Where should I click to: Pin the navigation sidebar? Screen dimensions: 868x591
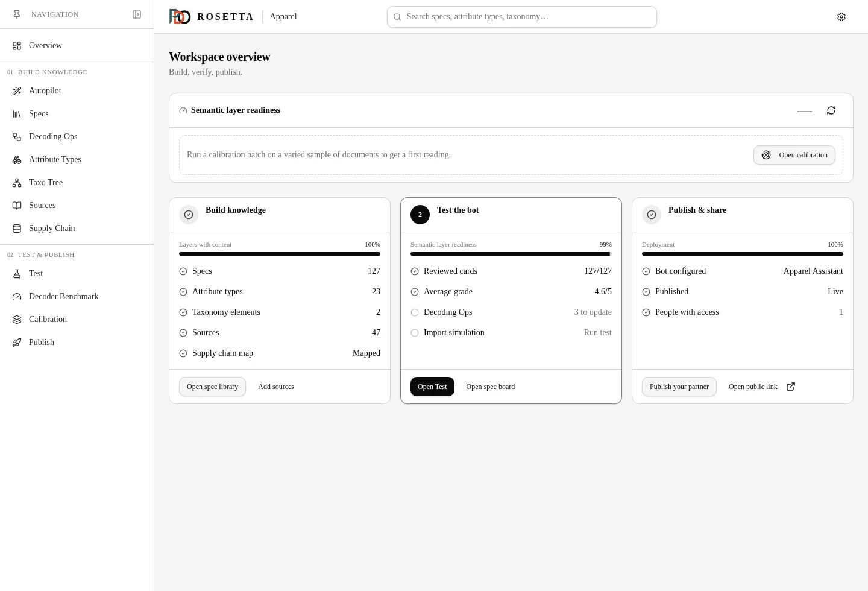coord(17,14)
